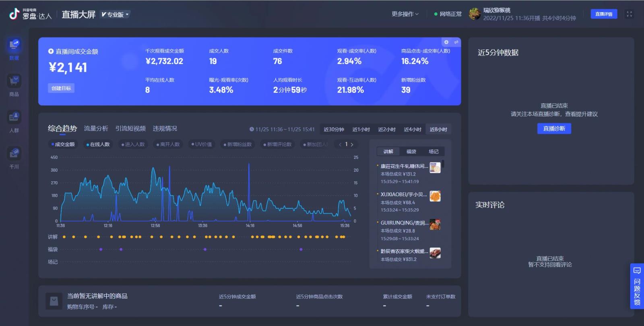Enable the UV价值 chart series
The height and width of the screenshot is (326, 644).
coord(202,144)
